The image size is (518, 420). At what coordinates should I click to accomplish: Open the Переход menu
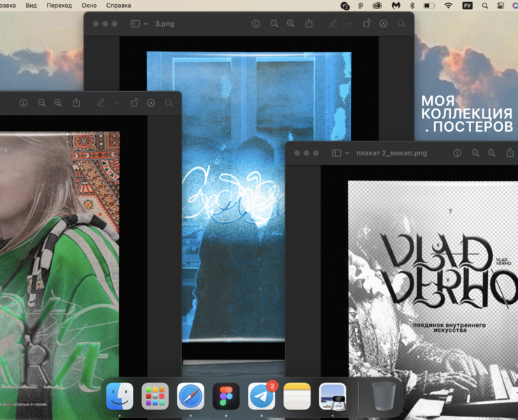(x=59, y=5)
